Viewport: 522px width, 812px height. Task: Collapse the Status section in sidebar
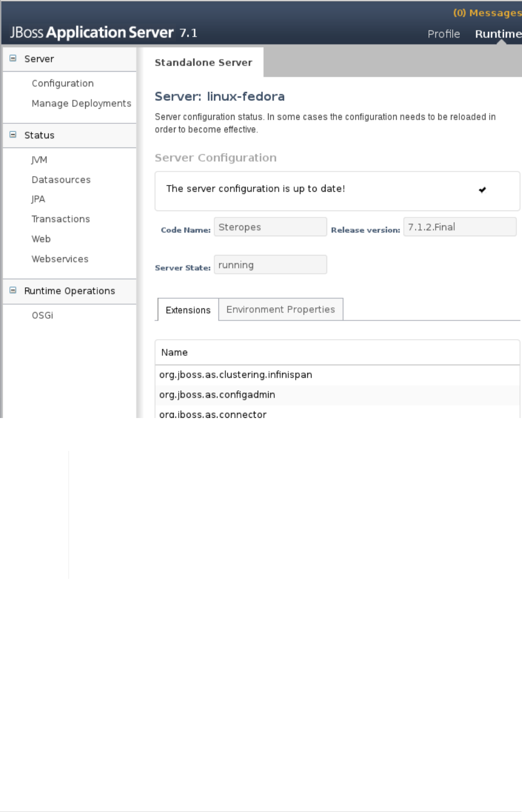point(13,135)
